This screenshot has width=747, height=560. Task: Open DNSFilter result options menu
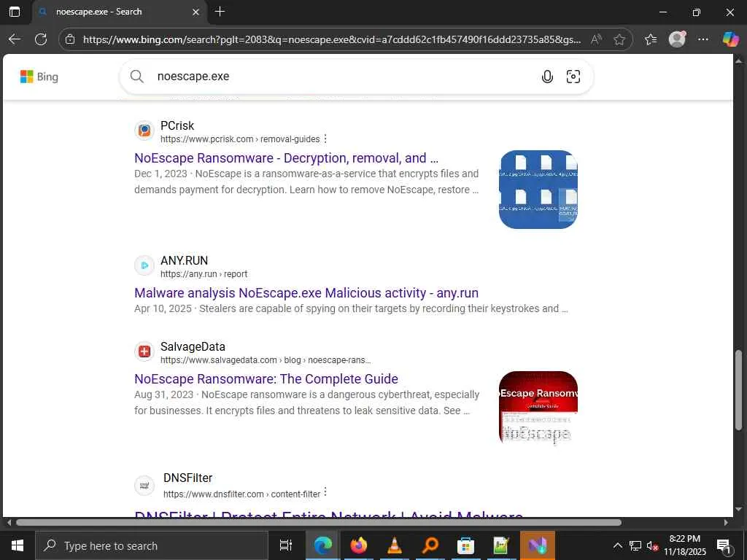325,492
